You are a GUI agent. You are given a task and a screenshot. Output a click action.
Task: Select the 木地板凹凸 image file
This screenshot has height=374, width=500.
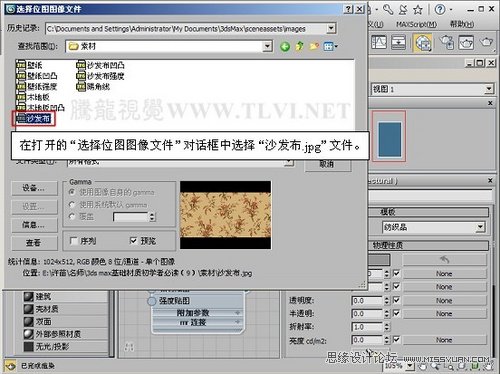[40, 107]
